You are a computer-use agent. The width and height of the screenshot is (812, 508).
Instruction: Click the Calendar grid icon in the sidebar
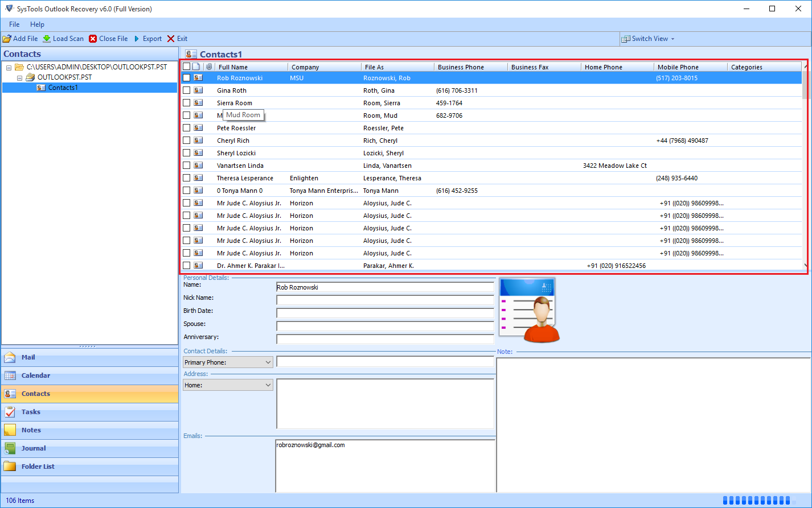point(10,375)
